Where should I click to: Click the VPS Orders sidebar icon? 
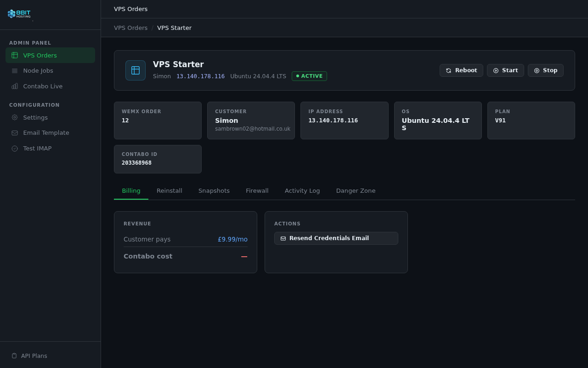click(15, 55)
